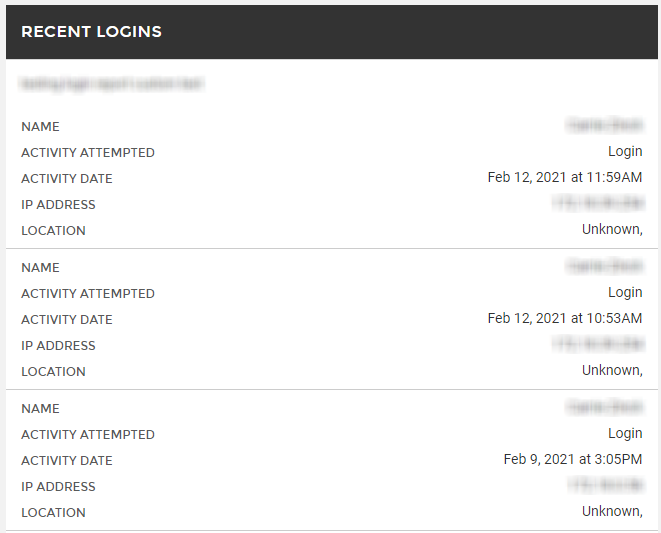The image size is (661, 533).
Task: Click the first entry's ACTIVITY ATTEMPTED label
Action: point(88,153)
